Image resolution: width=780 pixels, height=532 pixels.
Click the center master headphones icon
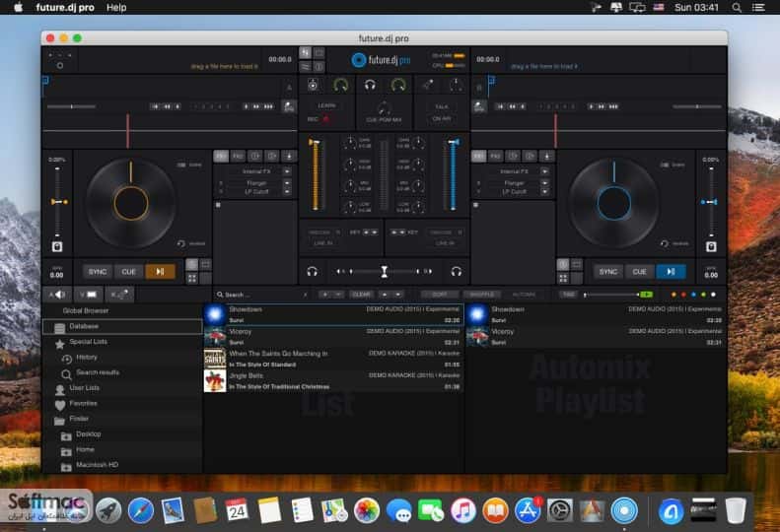[x=370, y=85]
